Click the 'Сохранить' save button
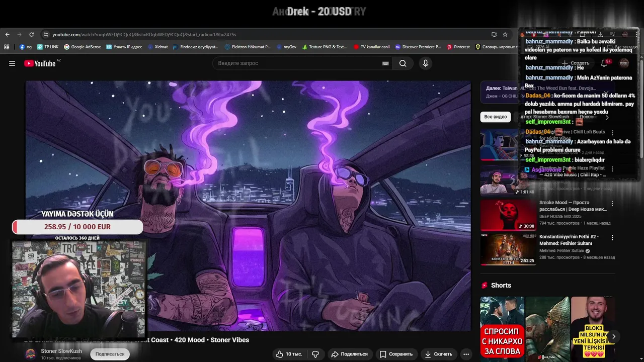This screenshot has width=644, height=362. (x=395, y=354)
